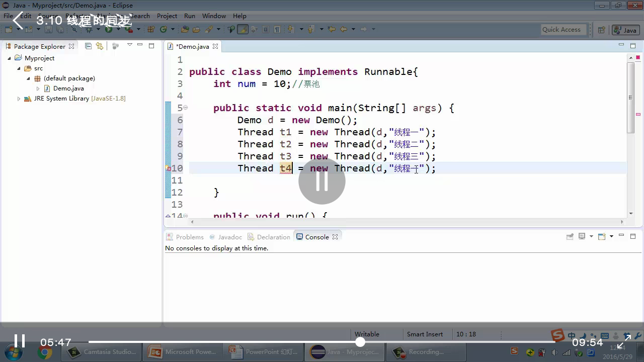
Task: Open the Window menu
Action: (214, 16)
